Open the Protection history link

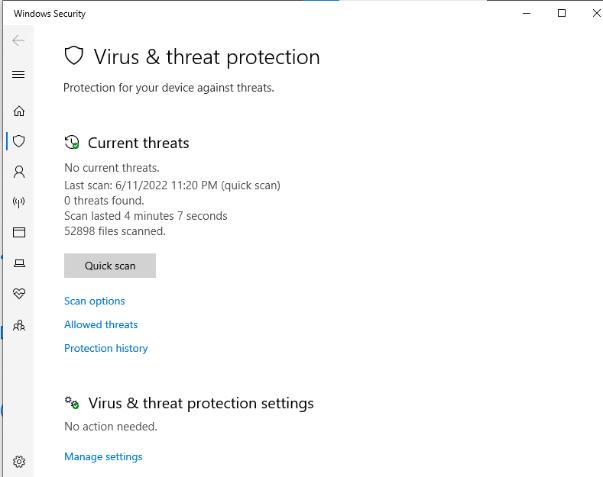coord(106,349)
